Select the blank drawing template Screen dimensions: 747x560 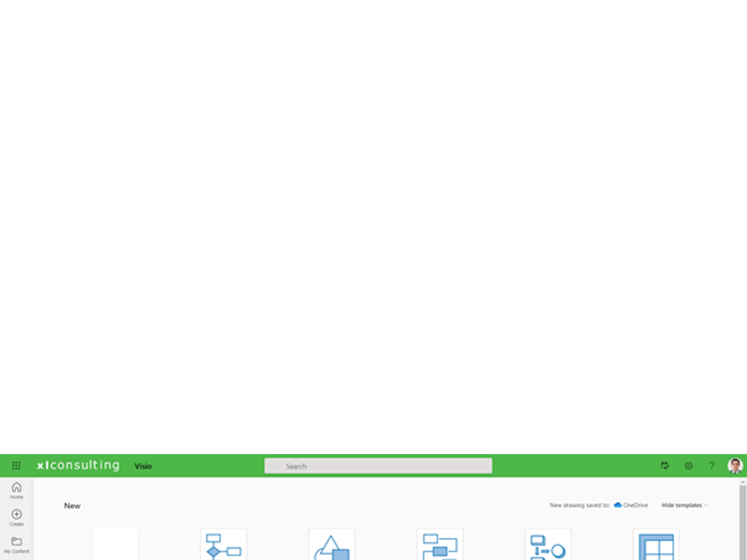[x=115, y=545]
